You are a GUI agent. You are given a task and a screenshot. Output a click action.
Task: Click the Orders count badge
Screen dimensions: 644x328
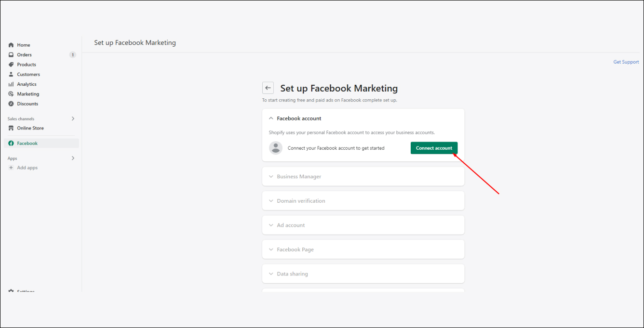(73, 55)
